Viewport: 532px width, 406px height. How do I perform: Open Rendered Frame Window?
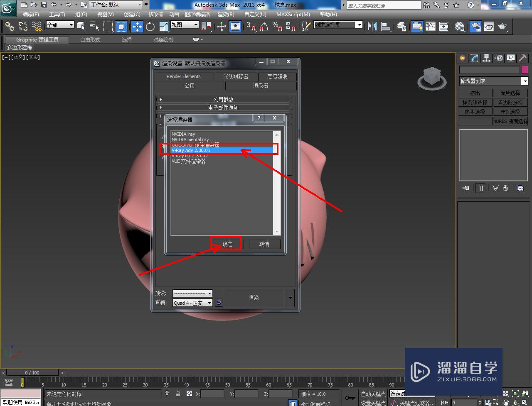click(x=489, y=27)
